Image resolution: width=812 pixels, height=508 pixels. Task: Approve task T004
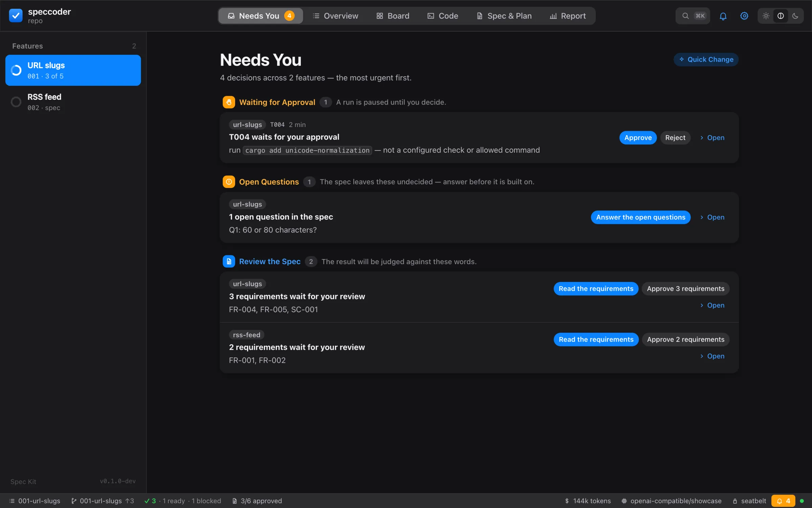tap(638, 137)
